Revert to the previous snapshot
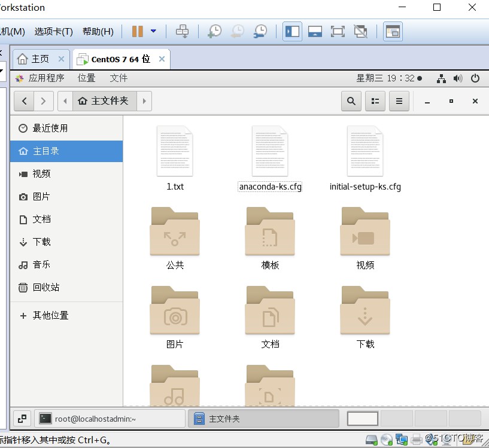 (x=238, y=31)
